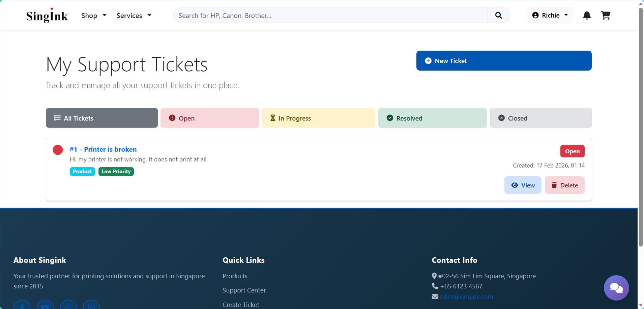Viewport: 644px width, 309px height.
Task: Show Closed tickets
Action: coord(541,118)
